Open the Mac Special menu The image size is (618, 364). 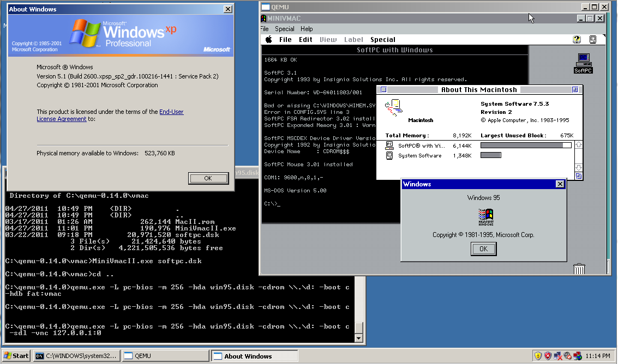382,40
